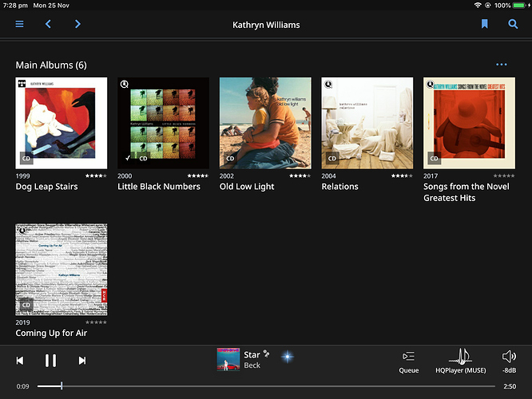The image size is (532, 399).
Task: Open the Queue
Action: pos(408,362)
